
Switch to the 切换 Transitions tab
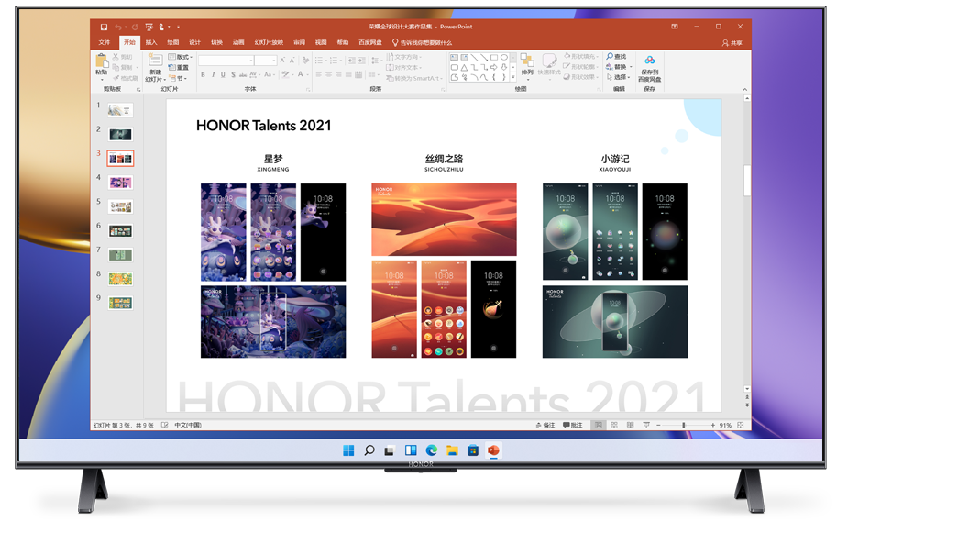tap(217, 42)
